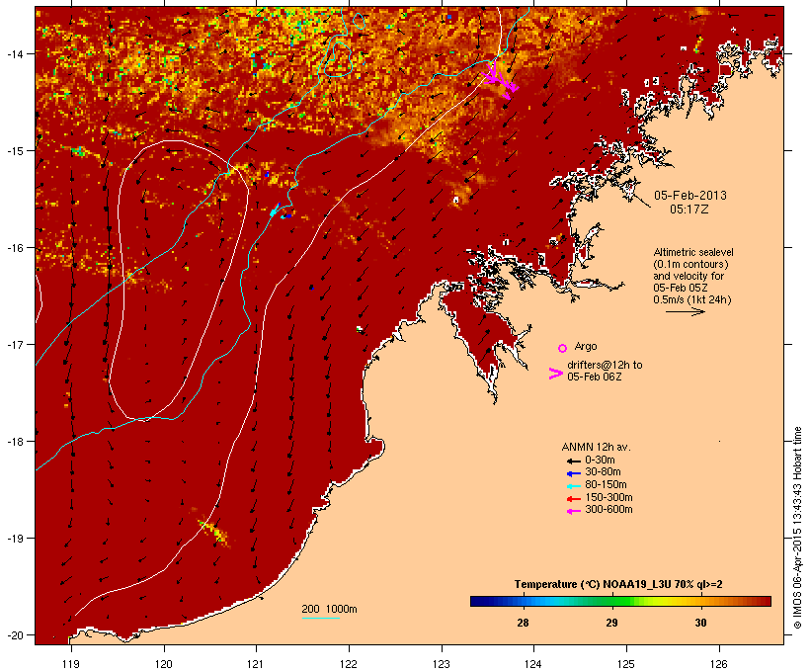
Task: Click the Temperature NOAA19_L3U colorbar title
Action: click(x=618, y=585)
